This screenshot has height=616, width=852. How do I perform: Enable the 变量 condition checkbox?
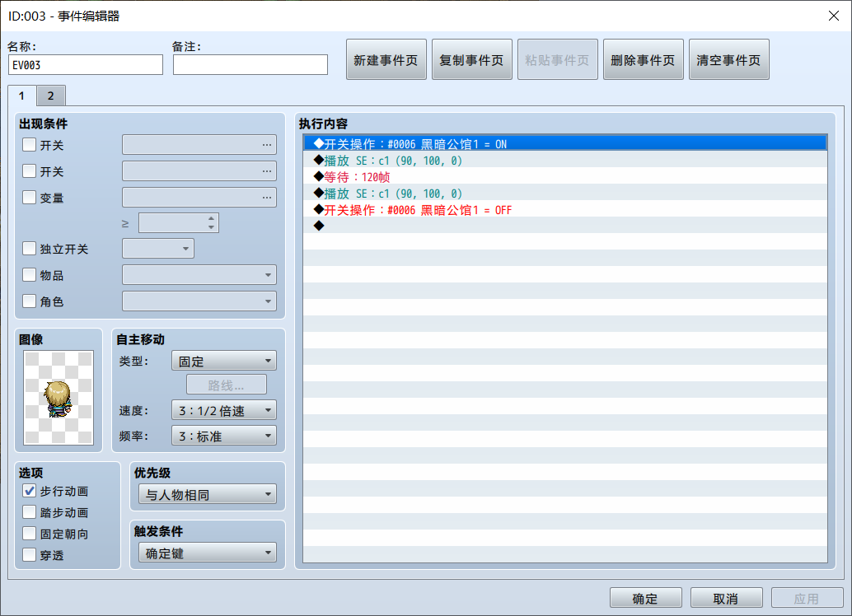30,197
